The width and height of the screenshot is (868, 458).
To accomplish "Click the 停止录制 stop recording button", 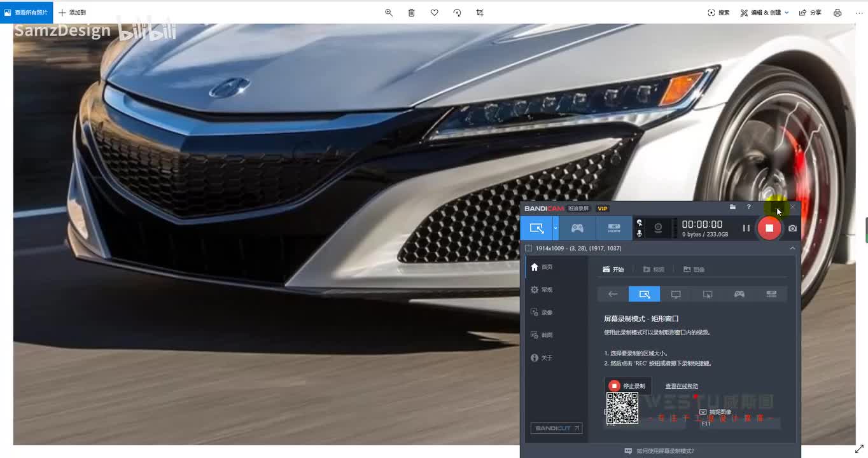I will tap(627, 385).
